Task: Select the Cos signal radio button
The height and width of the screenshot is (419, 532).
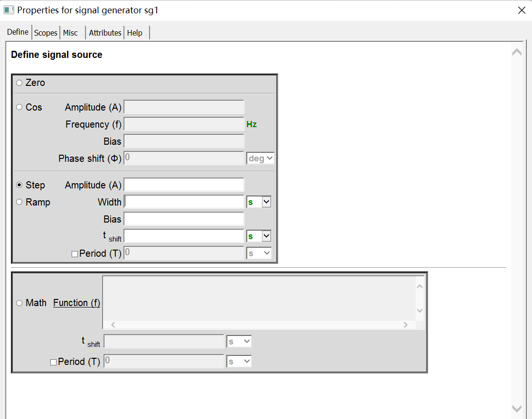Action: pyautogui.click(x=19, y=107)
